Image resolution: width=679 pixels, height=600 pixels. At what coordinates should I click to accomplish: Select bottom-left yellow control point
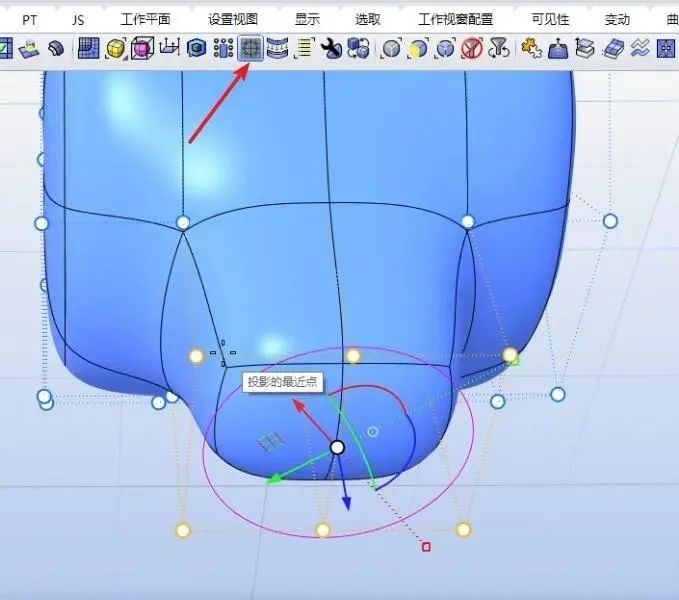pyautogui.click(x=183, y=530)
